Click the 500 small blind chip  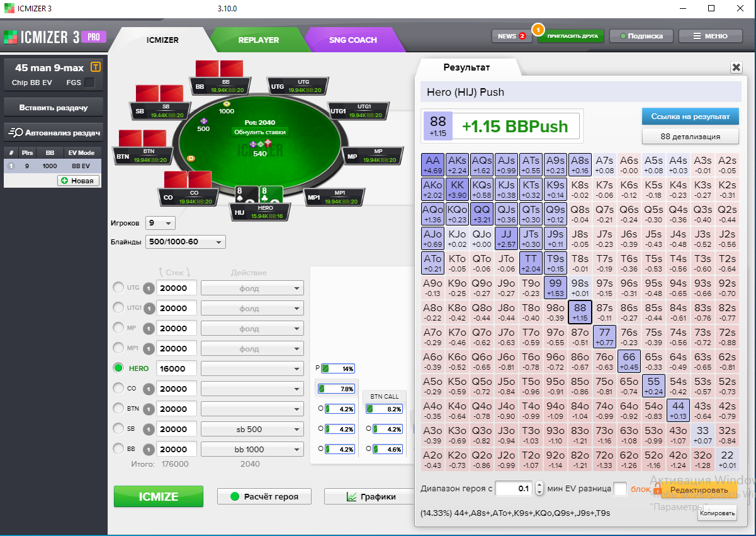[x=203, y=120]
